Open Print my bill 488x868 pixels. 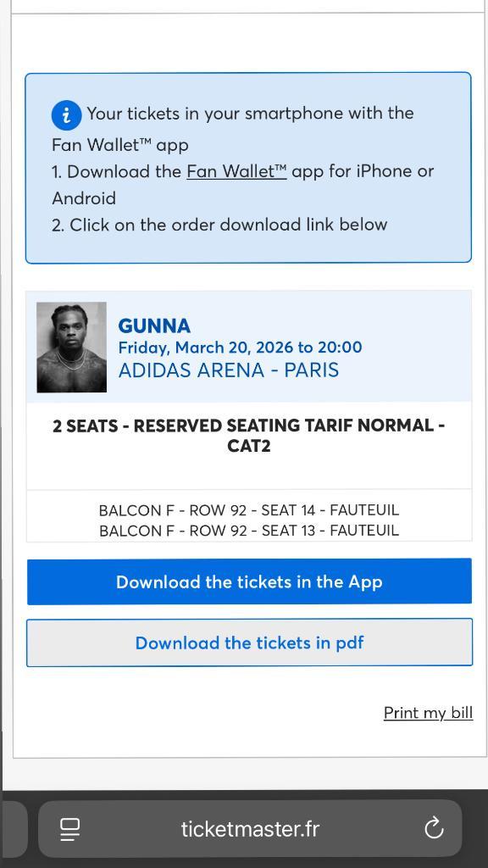428,712
